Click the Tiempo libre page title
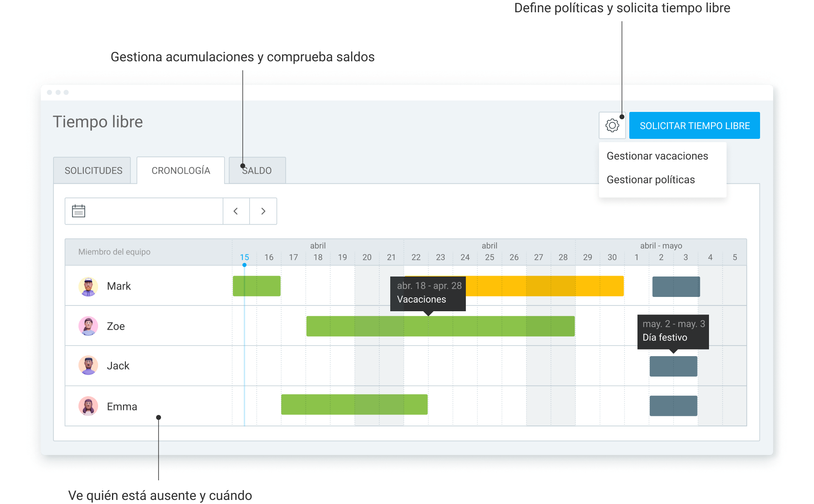The width and height of the screenshot is (814, 504). 98,122
